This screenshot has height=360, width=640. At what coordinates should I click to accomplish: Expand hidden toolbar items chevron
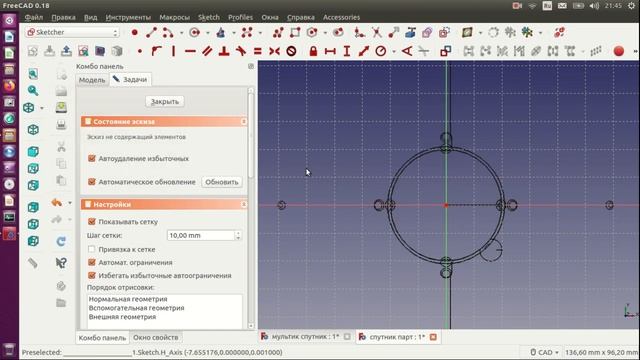(635, 51)
